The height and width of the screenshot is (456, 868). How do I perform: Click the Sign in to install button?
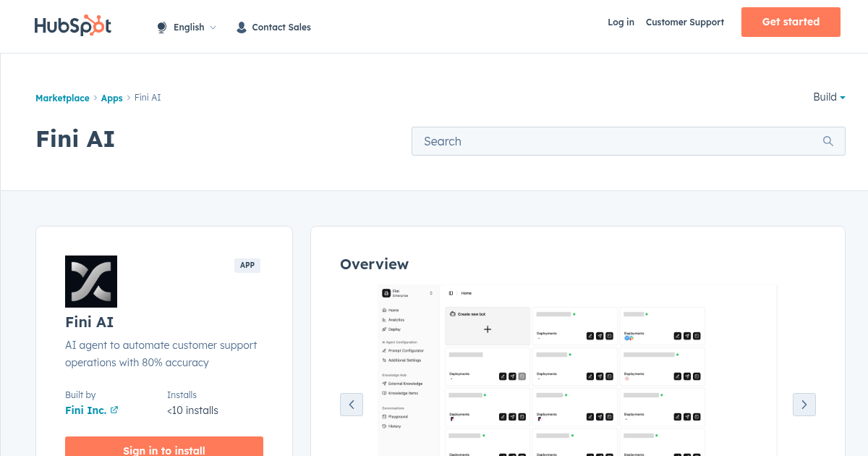click(x=164, y=449)
